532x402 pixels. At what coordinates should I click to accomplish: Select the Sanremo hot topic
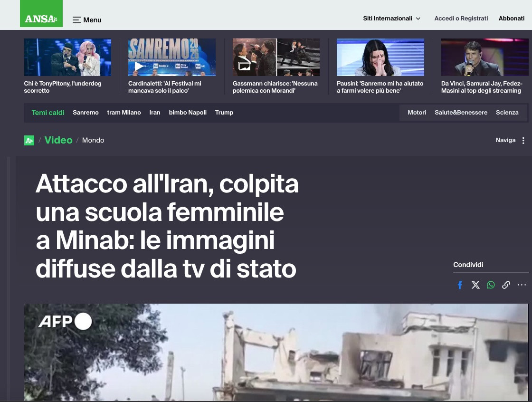85,113
